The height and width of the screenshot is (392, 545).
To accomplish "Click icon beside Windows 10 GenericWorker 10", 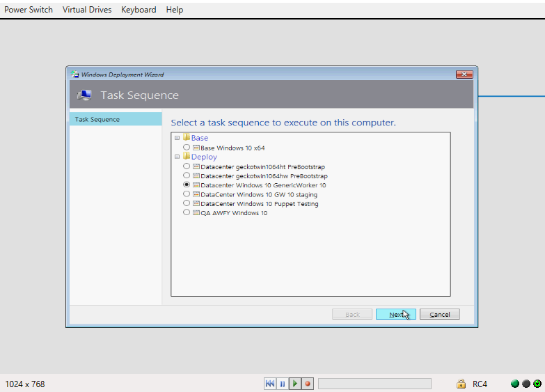I will 196,185.
